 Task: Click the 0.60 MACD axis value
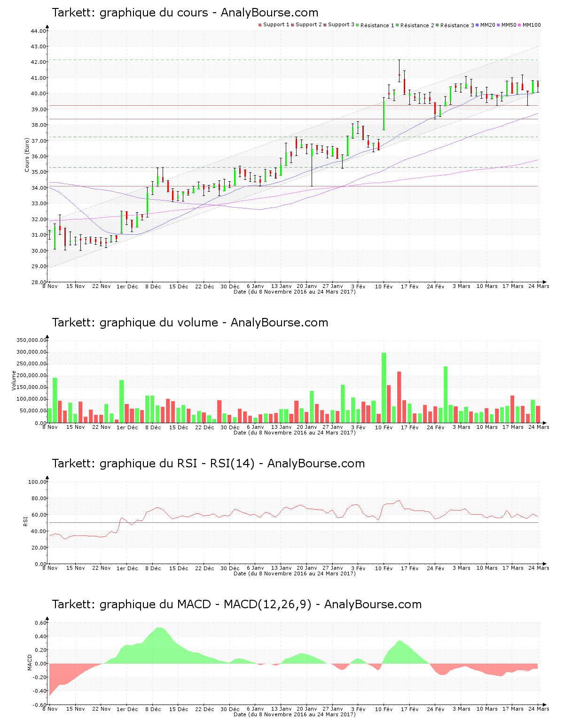(x=40, y=623)
